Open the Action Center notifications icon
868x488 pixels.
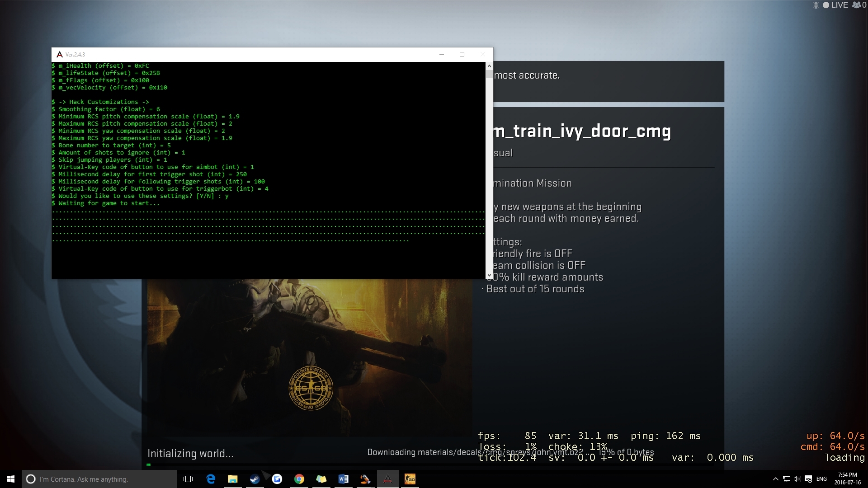(808, 479)
